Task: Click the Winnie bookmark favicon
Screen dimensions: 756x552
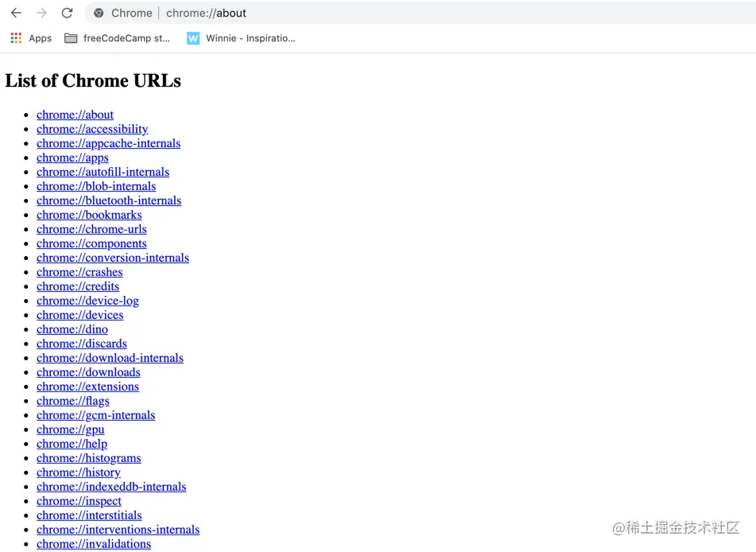Action: (x=193, y=38)
